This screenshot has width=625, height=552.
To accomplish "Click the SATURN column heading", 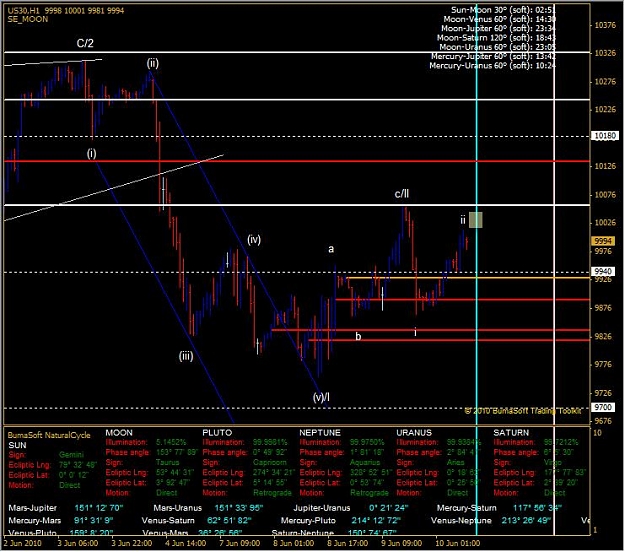I will [x=511, y=433].
